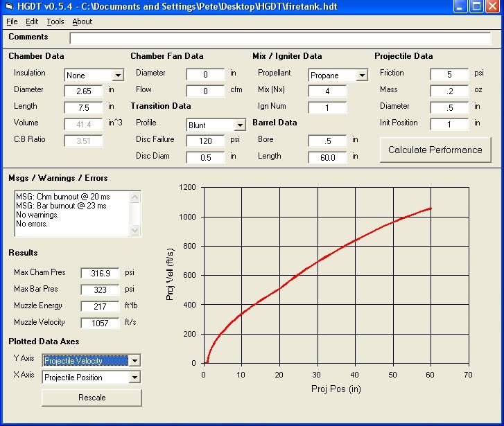Expand the transition Profile dropdown (Blunt)
Image resolution: width=504 pixels, height=426 pixels.
pyautogui.click(x=240, y=125)
